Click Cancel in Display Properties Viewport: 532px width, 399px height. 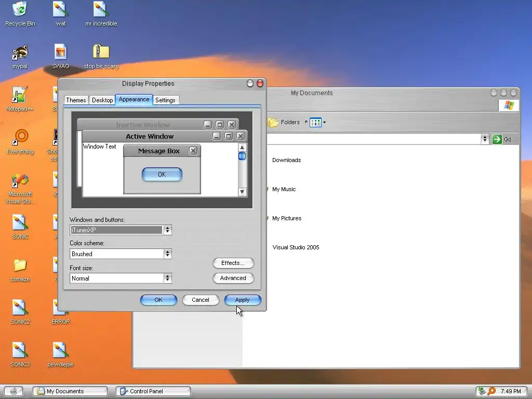coord(201,300)
